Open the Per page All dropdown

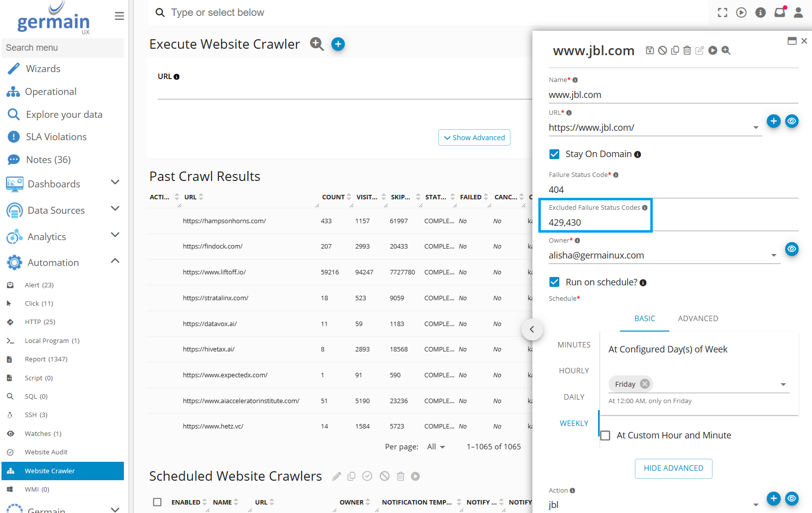[436, 447]
